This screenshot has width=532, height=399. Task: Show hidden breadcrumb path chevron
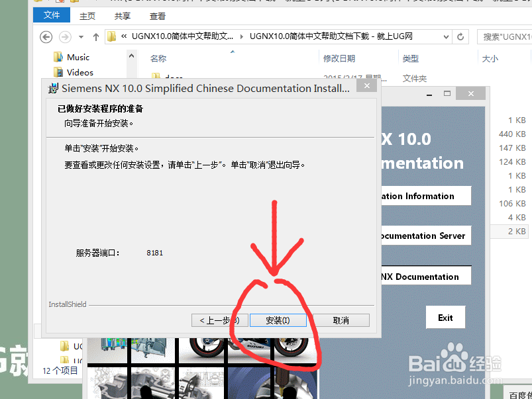coord(124,36)
